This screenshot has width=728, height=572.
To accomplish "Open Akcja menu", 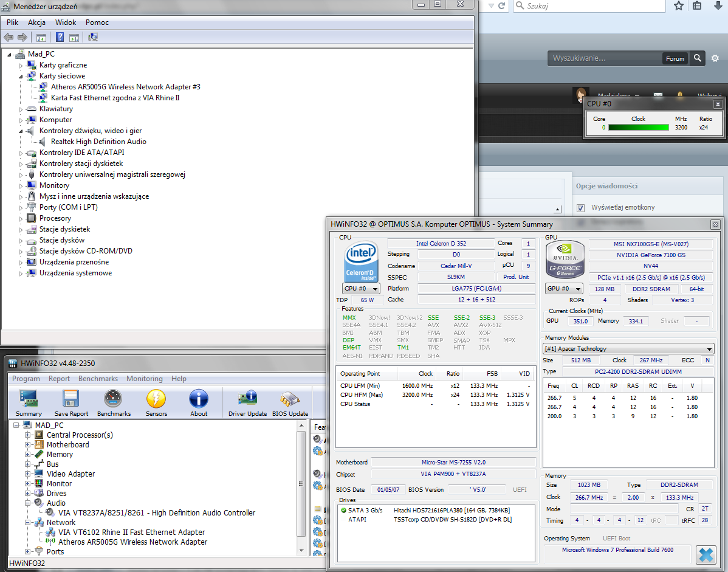I will (x=36, y=22).
